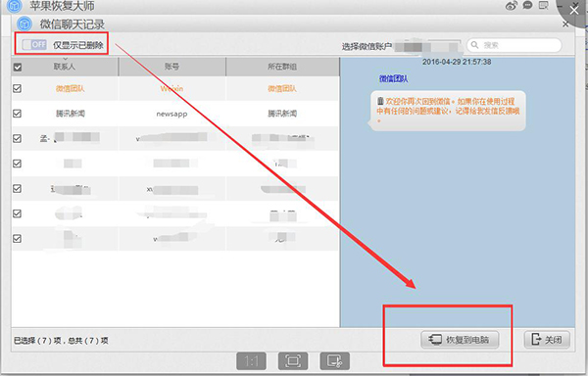Focus the 搜索 search input field
588x376 pixels.
(x=514, y=45)
